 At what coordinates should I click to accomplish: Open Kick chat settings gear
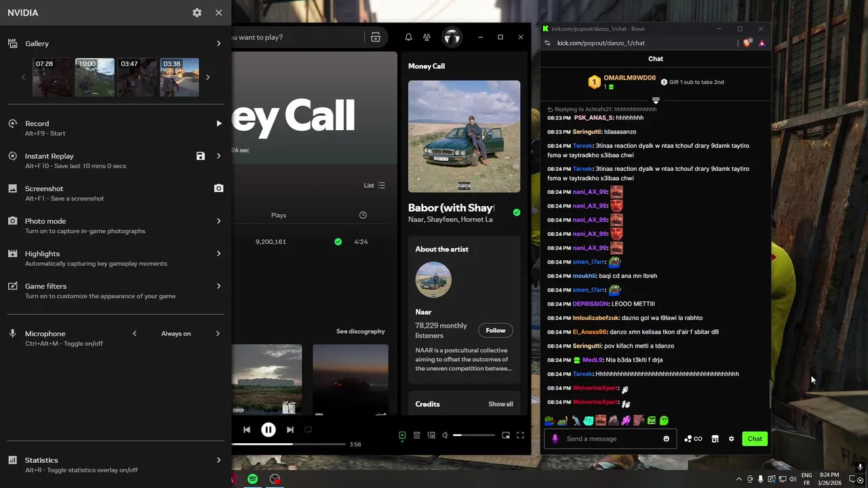pos(731,439)
